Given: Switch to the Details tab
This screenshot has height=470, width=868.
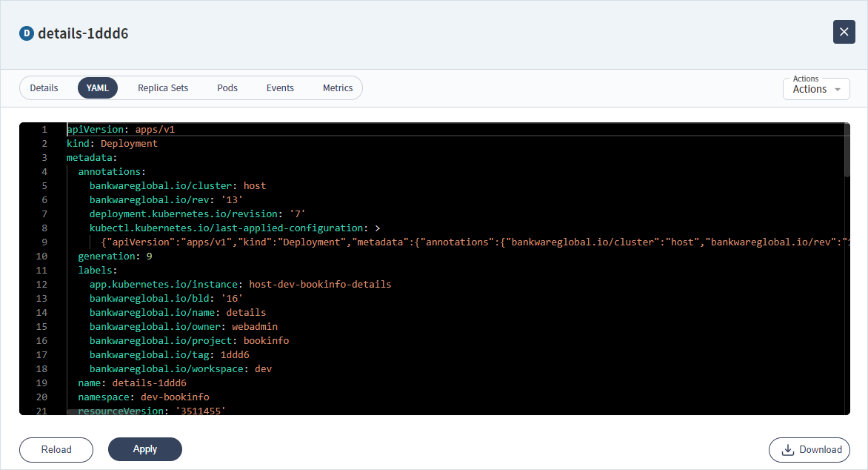Looking at the screenshot, I should [x=44, y=88].
